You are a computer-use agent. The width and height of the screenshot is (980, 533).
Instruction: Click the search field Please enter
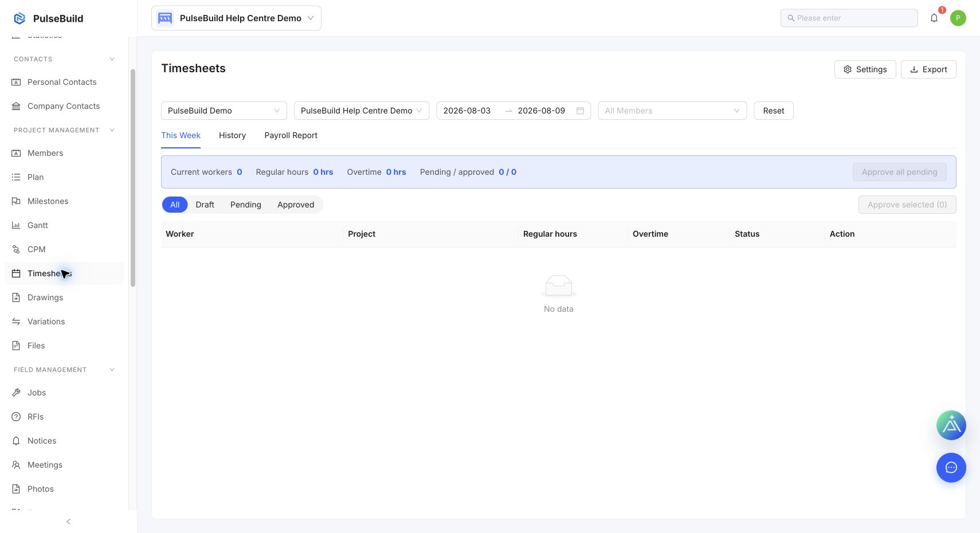(849, 18)
